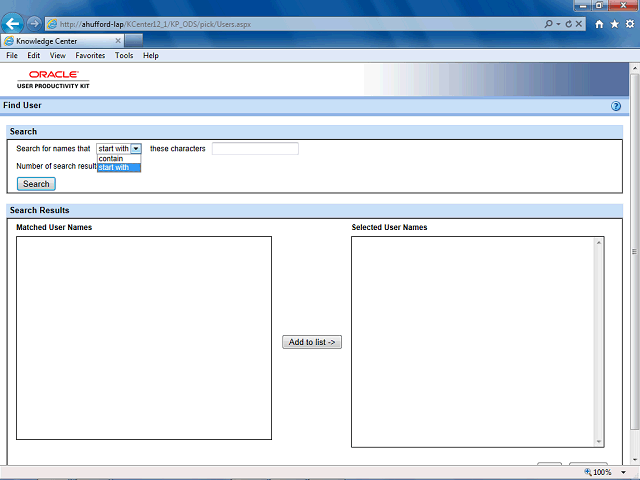Click the these characters text field
Viewport: 640px width, 480px height.
pyautogui.click(x=255, y=149)
